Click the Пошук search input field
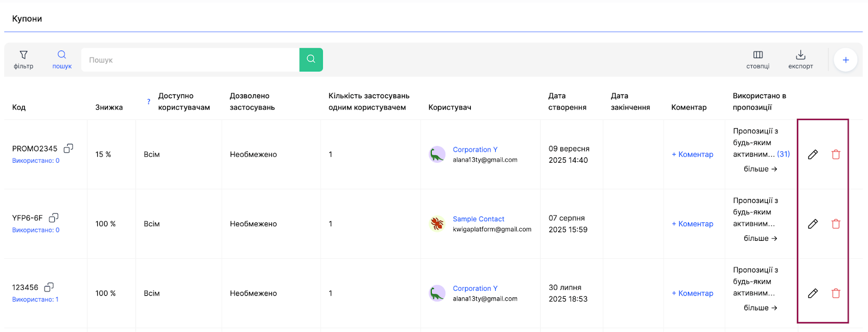This screenshot has width=868, height=332. pos(190,60)
